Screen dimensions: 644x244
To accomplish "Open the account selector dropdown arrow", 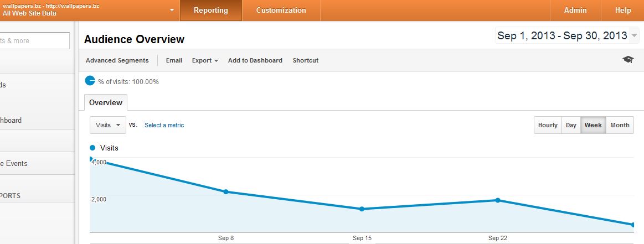I will (x=172, y=11).
